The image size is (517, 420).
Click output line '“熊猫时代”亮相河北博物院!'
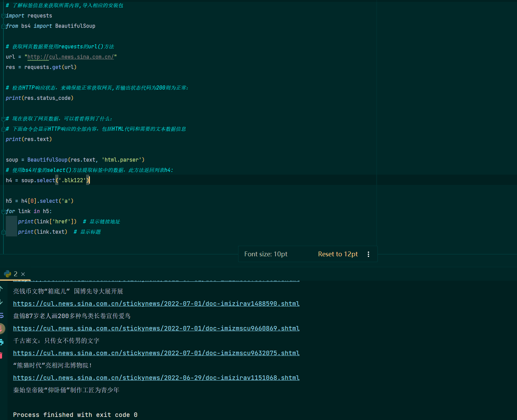point(52,365)
